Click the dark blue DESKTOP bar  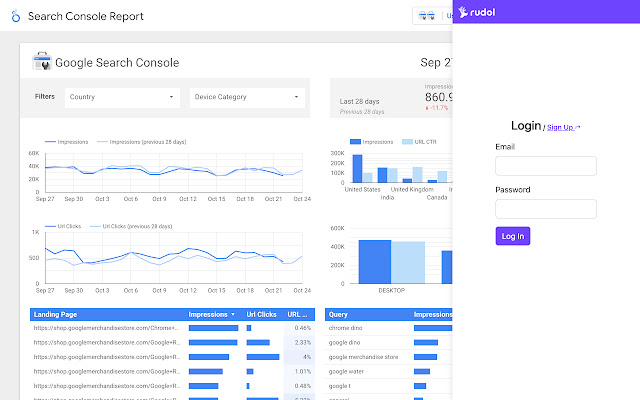[x=375, y=262]
